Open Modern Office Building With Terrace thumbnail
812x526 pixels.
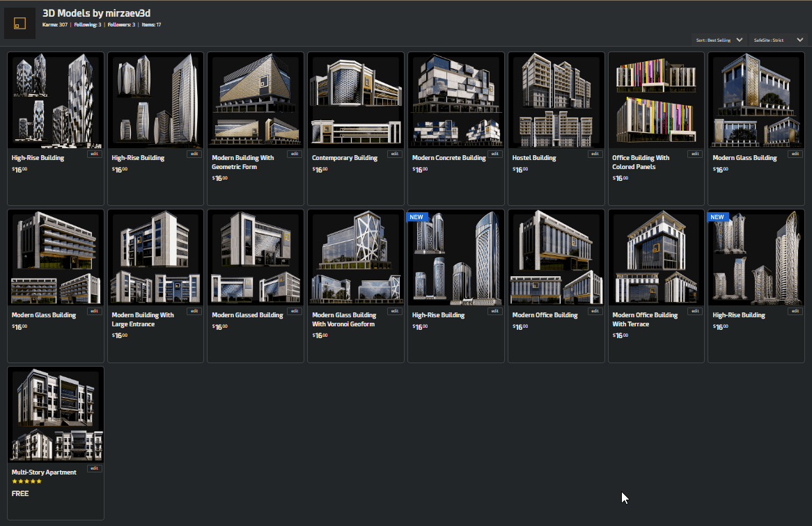pyautogui.click(x=656, y=257)
